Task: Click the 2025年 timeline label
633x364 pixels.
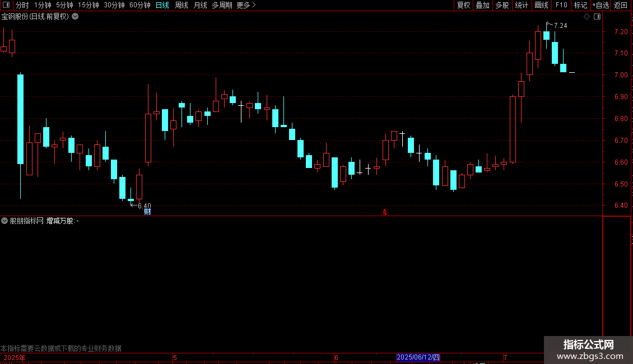Action: coord(15,357)
